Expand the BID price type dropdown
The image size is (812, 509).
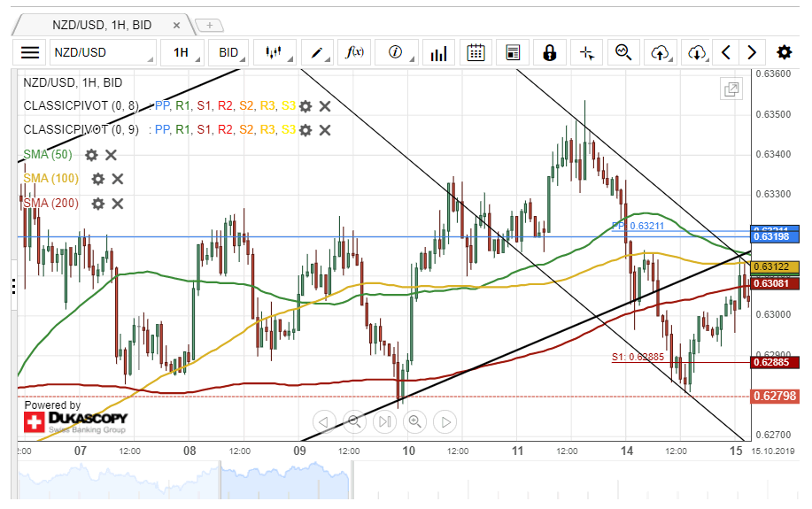point(232,52)
